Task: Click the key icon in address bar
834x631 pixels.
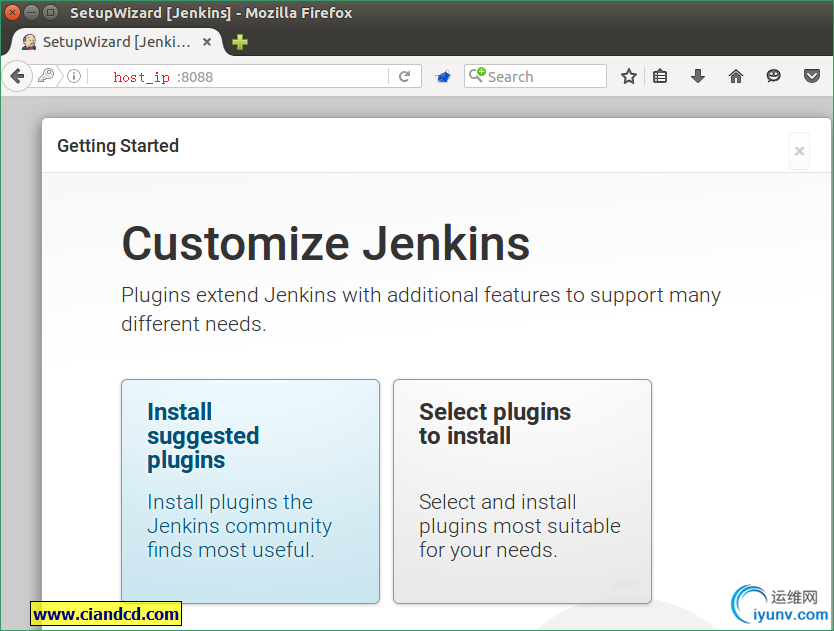Action: click(x=46, y=76)
